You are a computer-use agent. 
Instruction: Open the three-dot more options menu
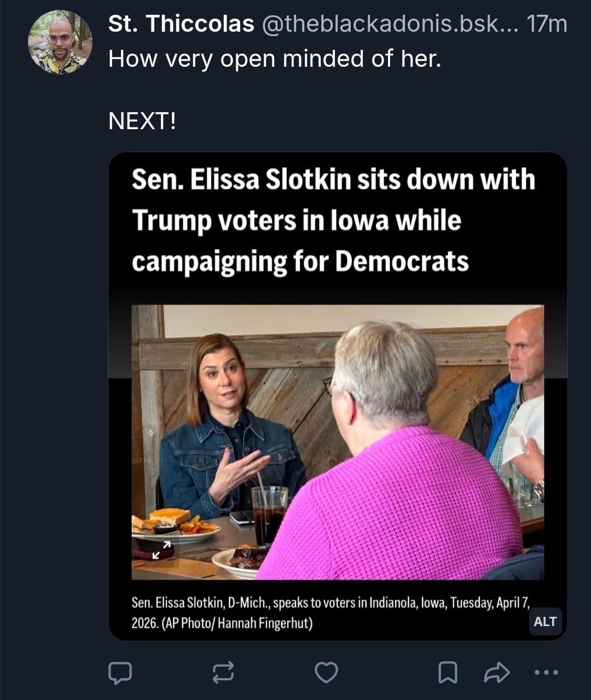546,673
